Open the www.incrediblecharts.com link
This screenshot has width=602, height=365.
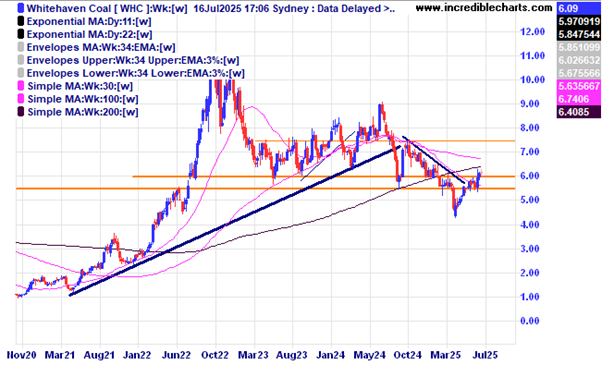point(484,8)
